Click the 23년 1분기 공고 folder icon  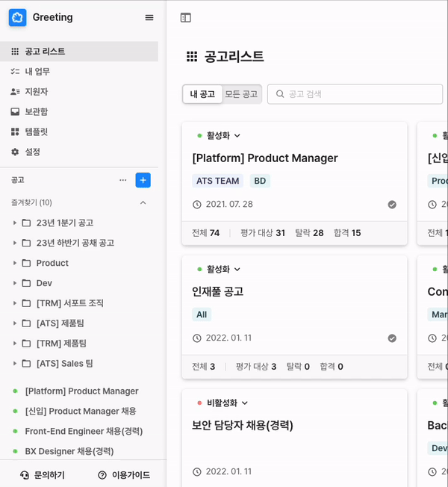point(26,223)
